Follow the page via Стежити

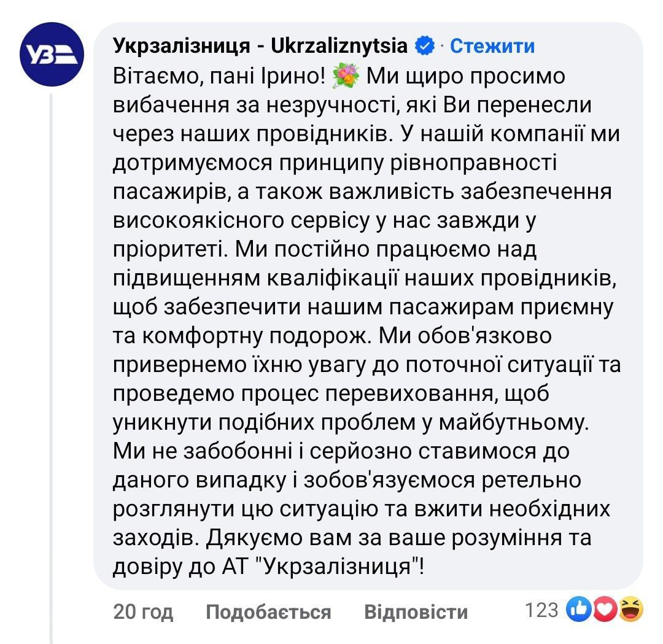click(x=492, y=46)
